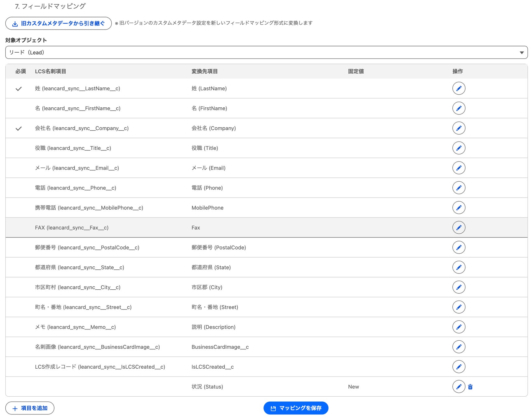Edit the 市区郡 (City) mapping row
This screenshot has width=532, height=420.
tap(459, 287)
